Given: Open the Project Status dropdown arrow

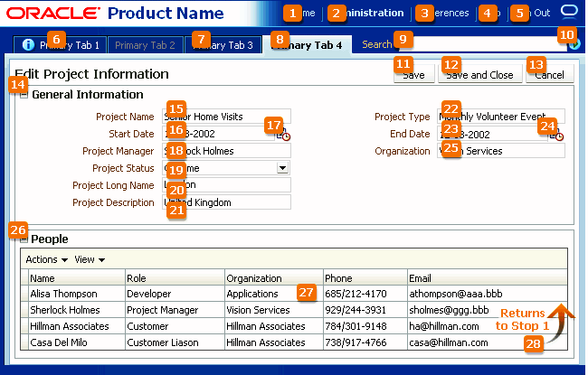Looking at the screenshot, I should click(283, 168).
